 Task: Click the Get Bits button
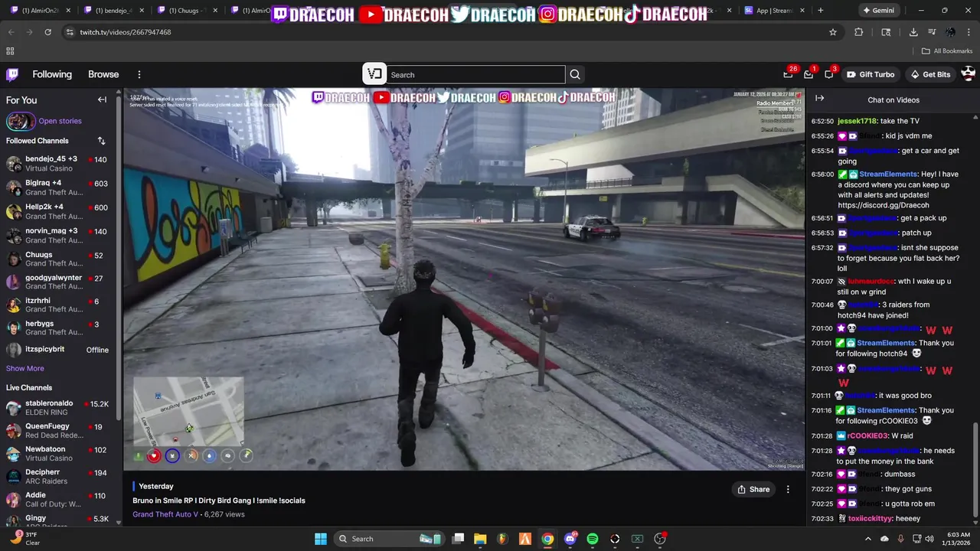(x=929, y=74)
